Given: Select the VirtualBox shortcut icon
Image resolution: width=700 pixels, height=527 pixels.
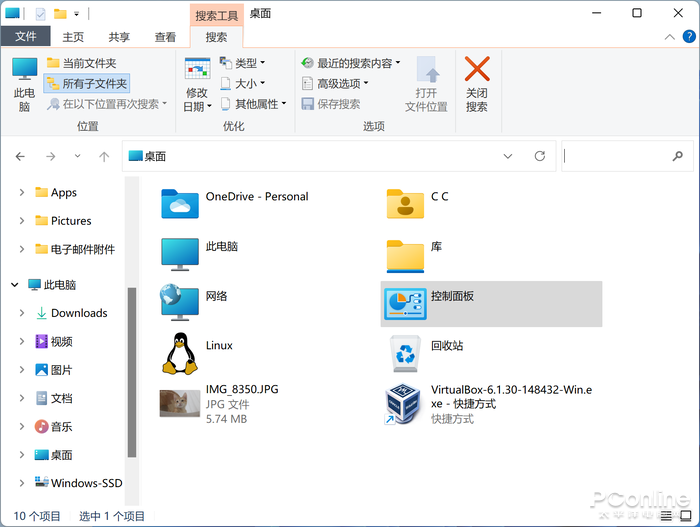Looking at the screenshot, I should (403, 404).
